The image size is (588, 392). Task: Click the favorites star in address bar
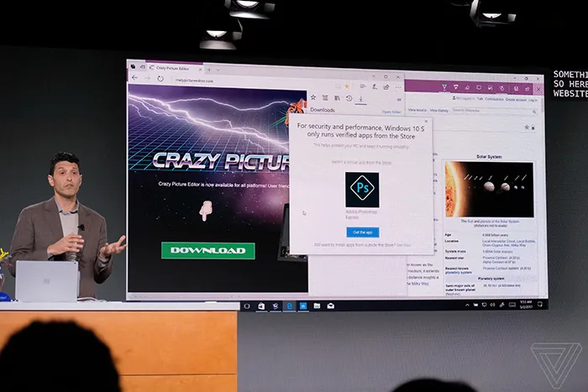click(x=346, y=86)
